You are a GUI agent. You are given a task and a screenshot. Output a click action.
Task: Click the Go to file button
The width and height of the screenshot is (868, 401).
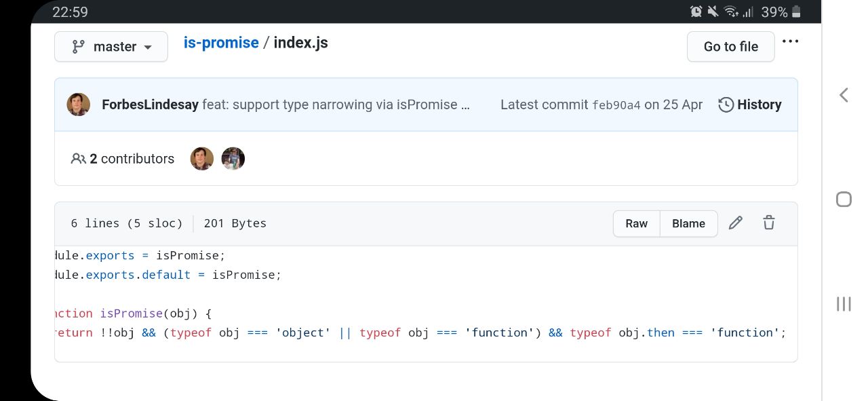730,46
